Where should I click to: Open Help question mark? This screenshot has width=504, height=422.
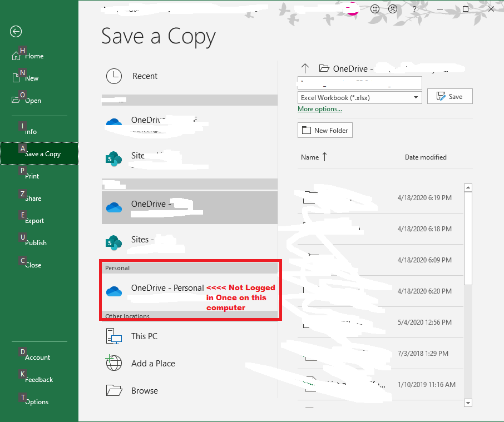pos(414,9)
